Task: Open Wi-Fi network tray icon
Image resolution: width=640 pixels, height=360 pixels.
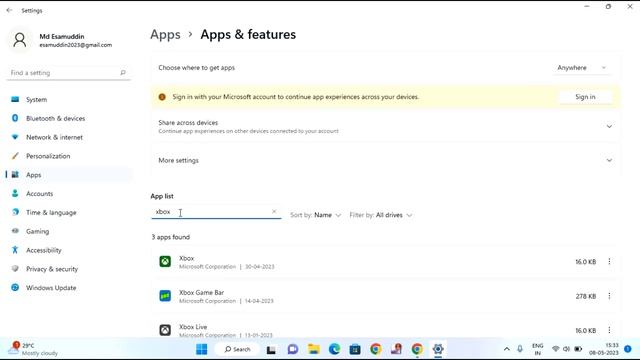Action: pyautogui.click(x=556, y=349)
